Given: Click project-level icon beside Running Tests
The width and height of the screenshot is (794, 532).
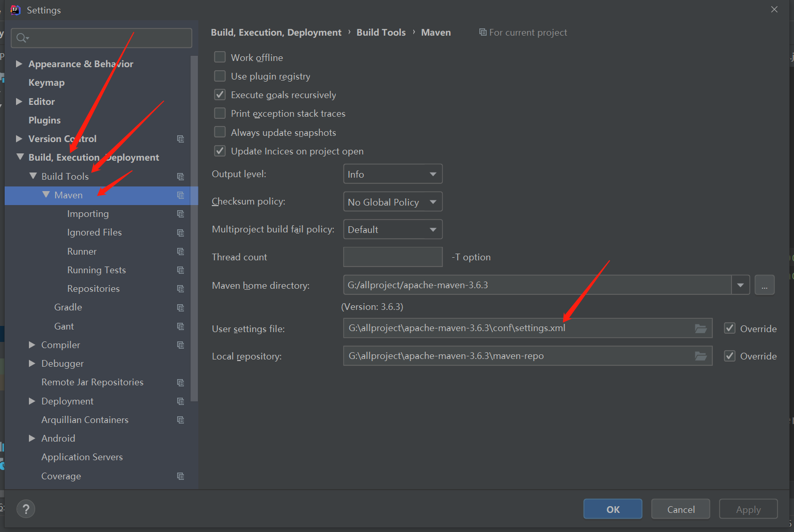Looking at the screenshot, I should click(180, 270).
